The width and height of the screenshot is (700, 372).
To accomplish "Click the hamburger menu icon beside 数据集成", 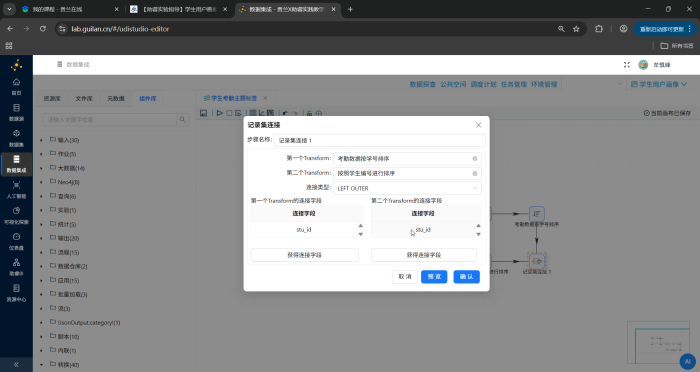I will 59,64.
